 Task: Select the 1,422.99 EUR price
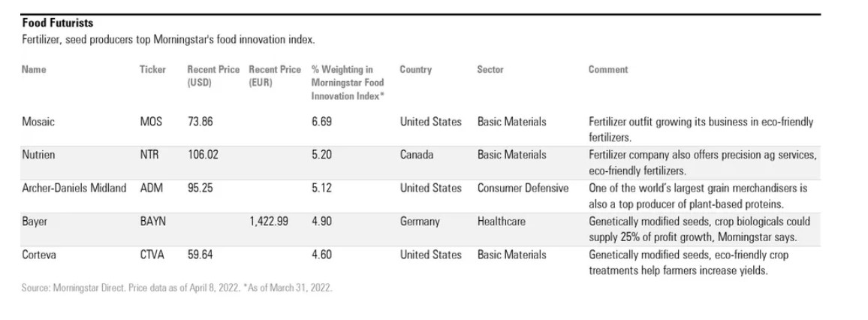(269, 222)
